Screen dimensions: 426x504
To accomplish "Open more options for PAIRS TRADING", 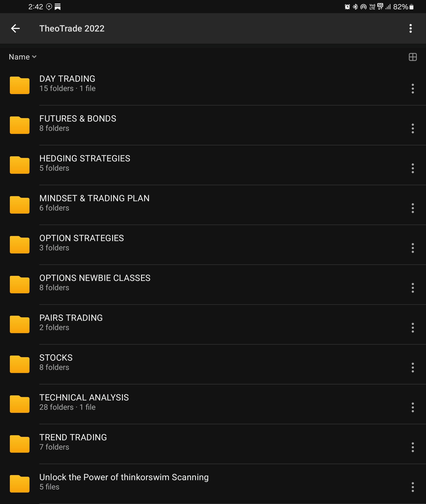I will [412, 328].
